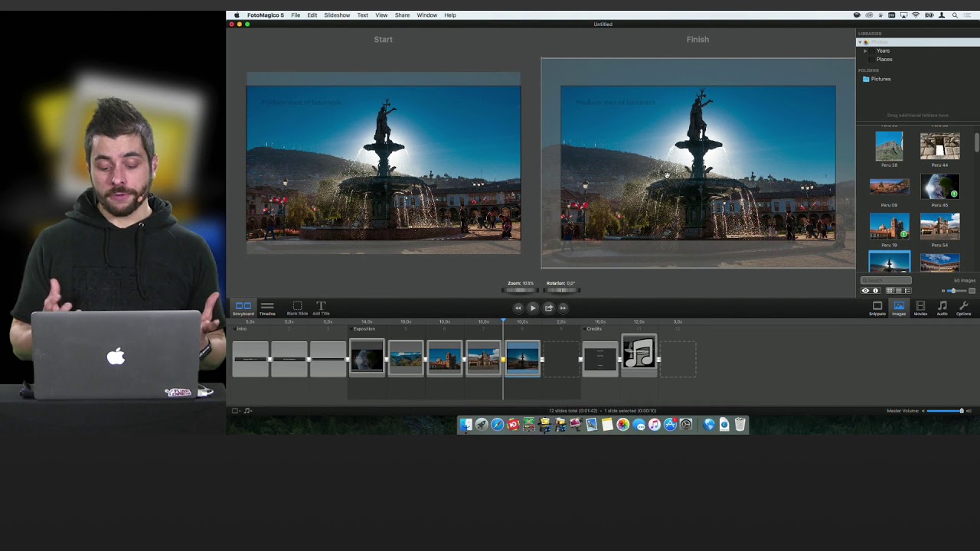Open the Snippets panel
Viewport: 980px width, 551px height.
pyautogui.click(x=877, y=308)
